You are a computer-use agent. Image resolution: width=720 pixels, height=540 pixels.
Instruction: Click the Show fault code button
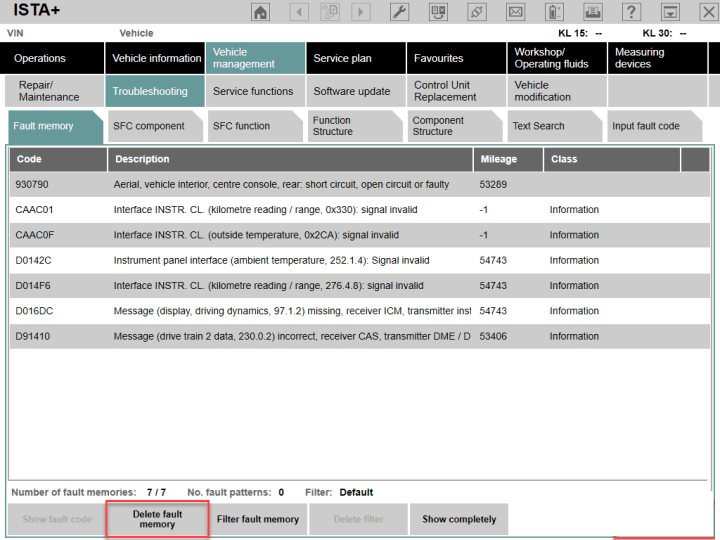(x=57, y=519)
